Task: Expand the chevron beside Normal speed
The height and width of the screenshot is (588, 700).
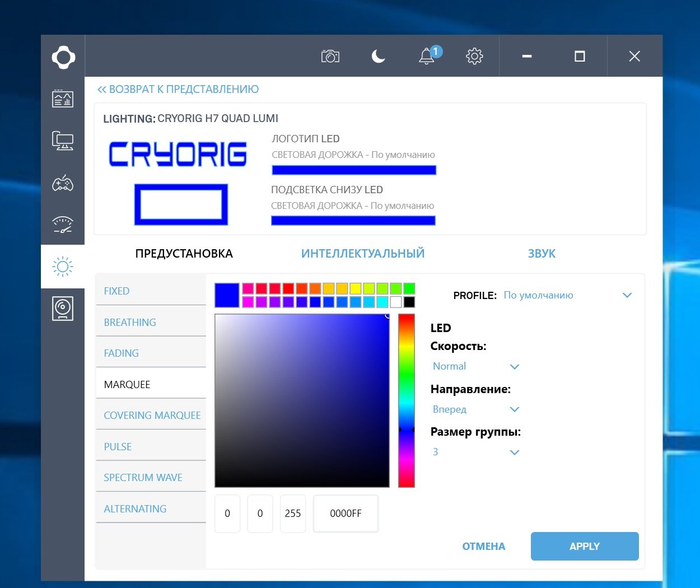Action: click(x=515, y=367)
